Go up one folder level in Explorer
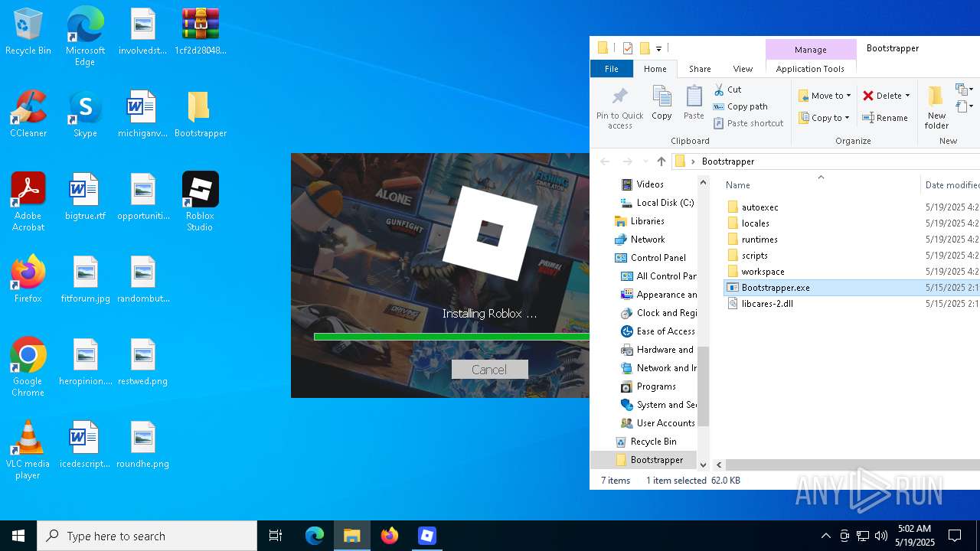 tap(661, 161)
